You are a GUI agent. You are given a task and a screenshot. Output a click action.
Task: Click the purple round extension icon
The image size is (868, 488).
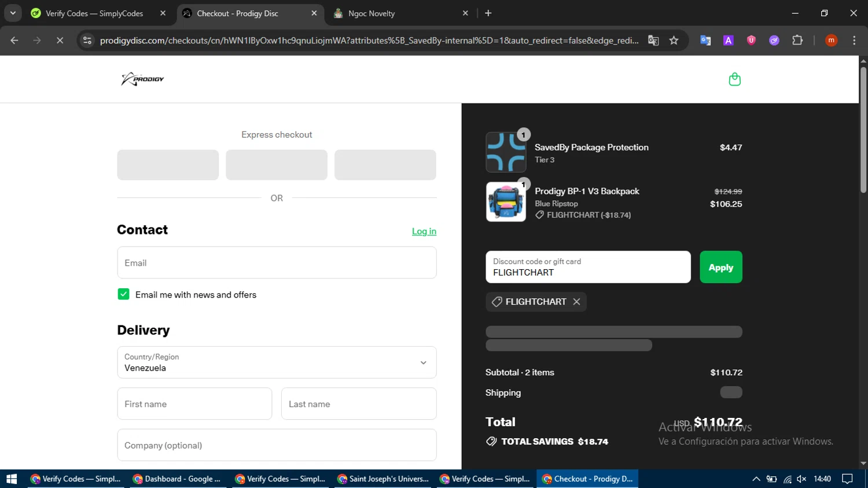point(774,41)
